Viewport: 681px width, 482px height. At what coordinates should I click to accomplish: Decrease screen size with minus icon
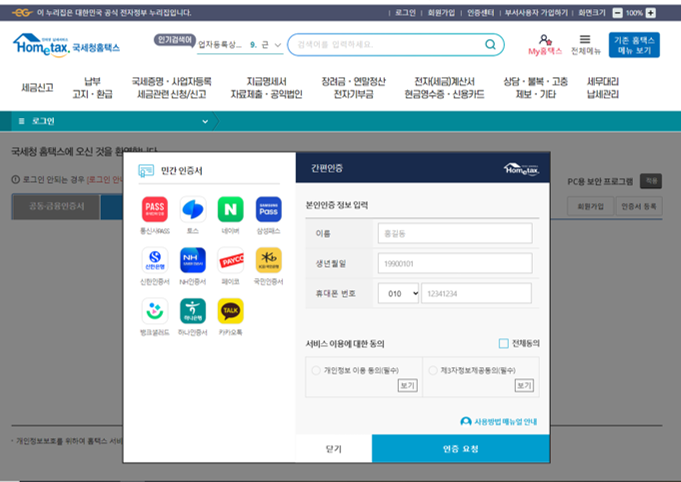coord(617,13)
